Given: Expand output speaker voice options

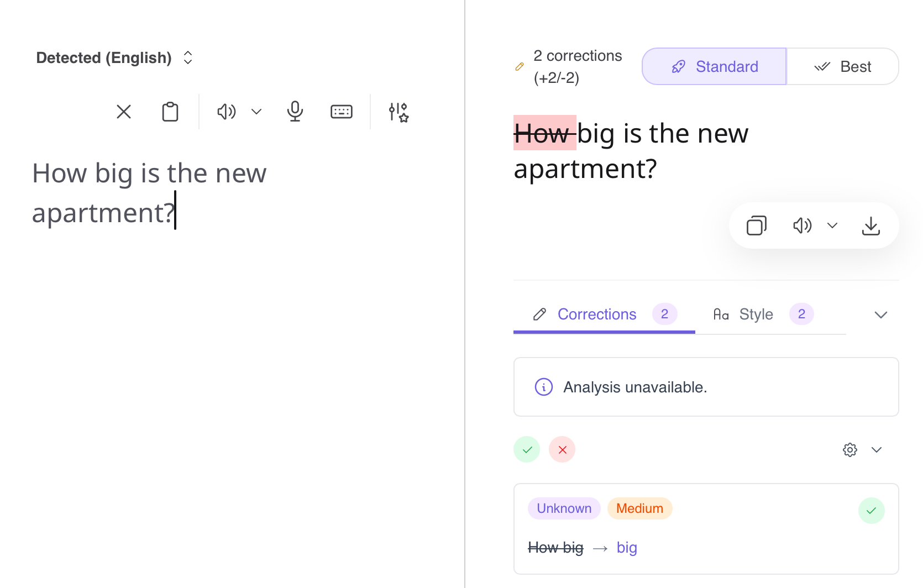Looking at the screenshot, I should [x=832, y=225].
